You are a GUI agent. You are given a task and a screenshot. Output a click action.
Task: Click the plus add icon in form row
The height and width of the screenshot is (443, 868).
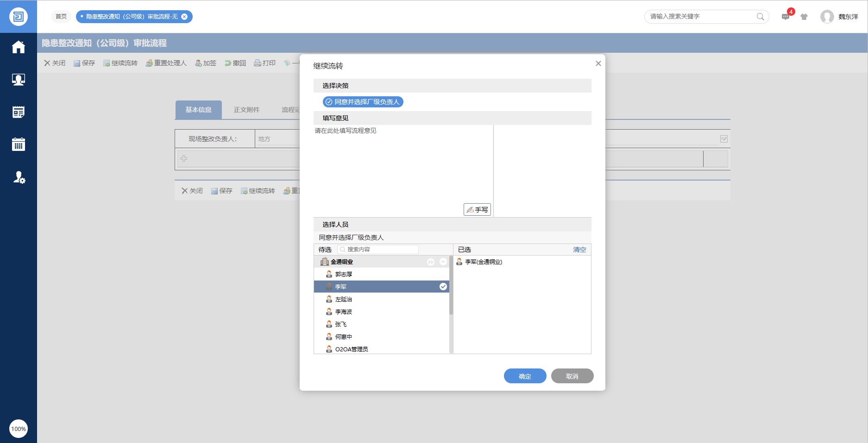pos(184,159)
